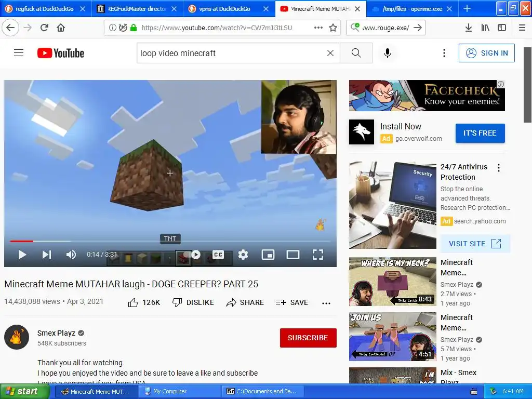Screen dimensions: 532x399
Task: Toggle closed captions on the video
Action: (x=218, y=255)
